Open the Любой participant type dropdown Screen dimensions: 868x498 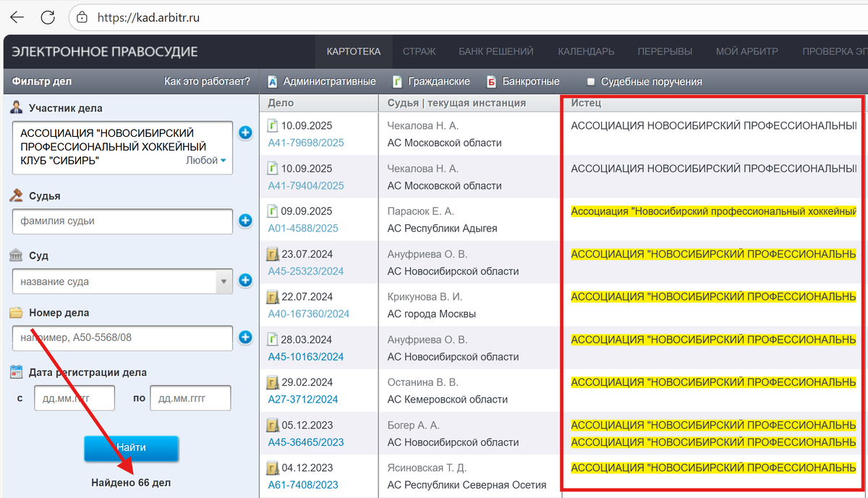click(x=206, y=161)
